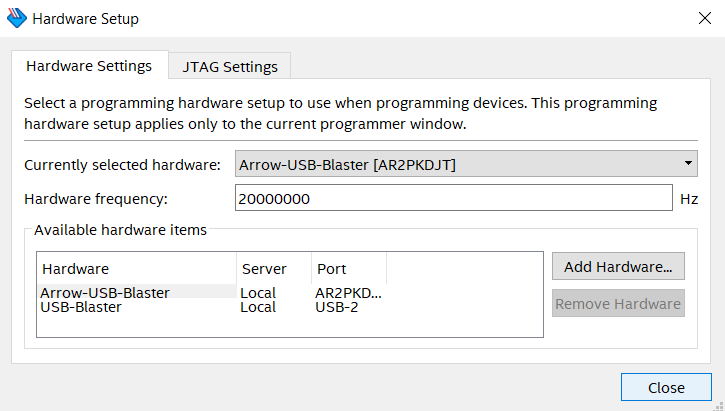Switch to the JTAG Settings tab
This screenshot has width=725, height=411.
[x=230, y=67]
